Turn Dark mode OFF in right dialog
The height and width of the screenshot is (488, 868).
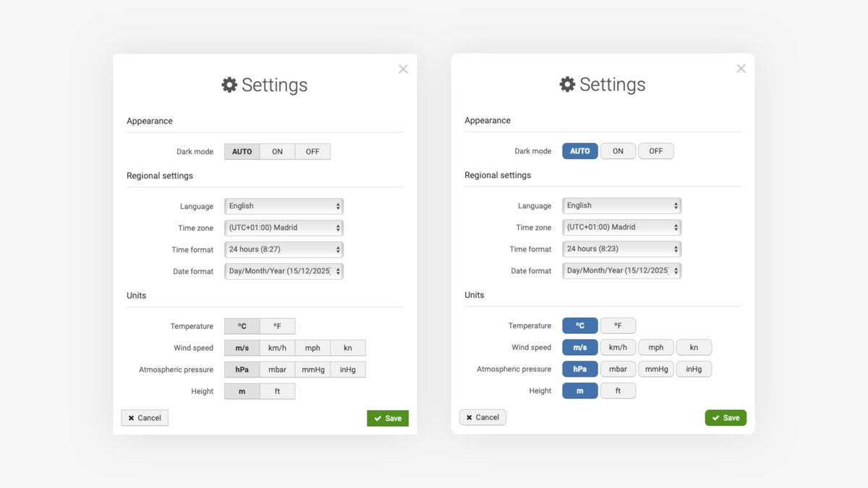click(656, 151)
